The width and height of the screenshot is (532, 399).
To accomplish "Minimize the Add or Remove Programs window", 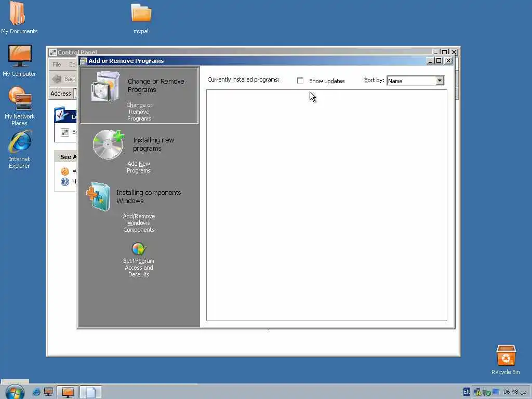I will tap(430, 61).
